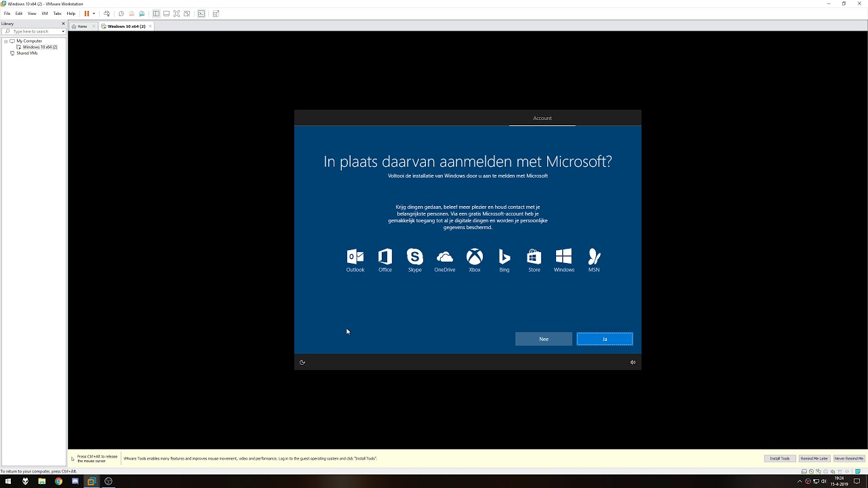868x488 pixels.
Task: Click the OneDrive cloud icon
Action: (x=445, y=257)
